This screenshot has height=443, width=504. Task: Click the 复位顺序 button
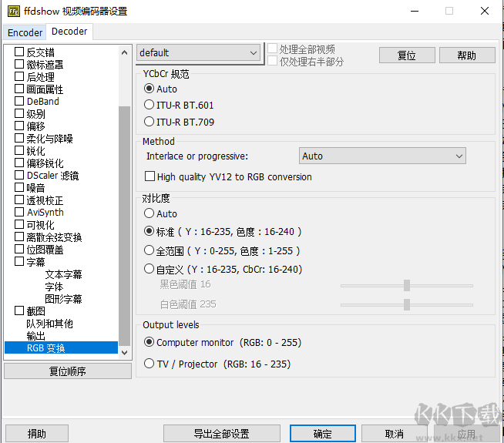68,371
